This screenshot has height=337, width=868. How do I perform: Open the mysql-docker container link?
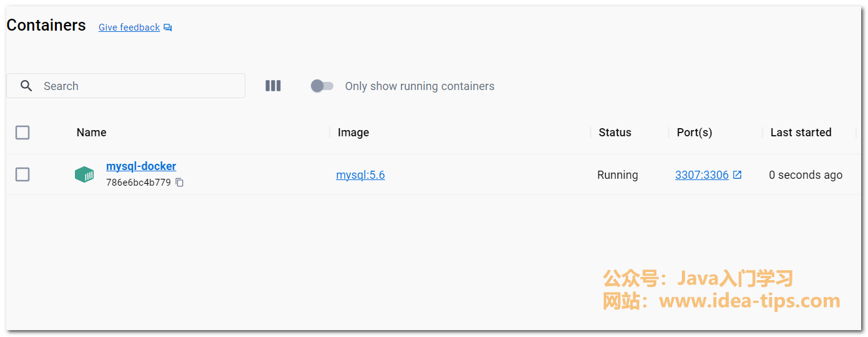(141, 166)
